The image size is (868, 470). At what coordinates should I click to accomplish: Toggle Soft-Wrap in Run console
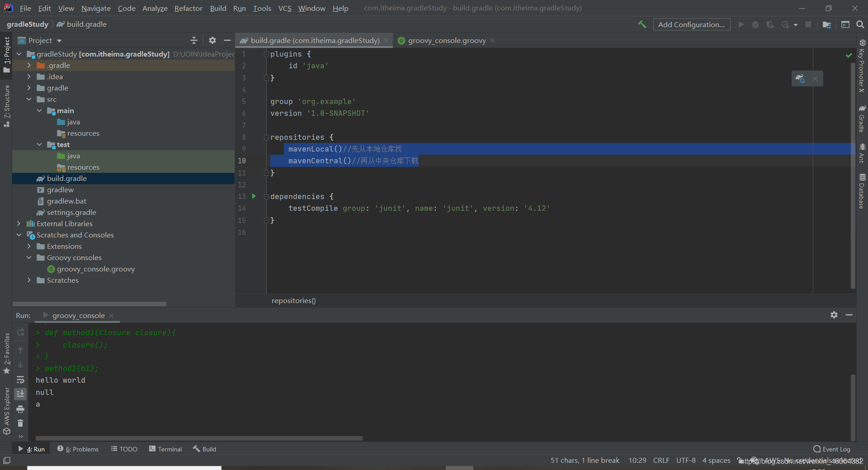click(x=20, y=380)
